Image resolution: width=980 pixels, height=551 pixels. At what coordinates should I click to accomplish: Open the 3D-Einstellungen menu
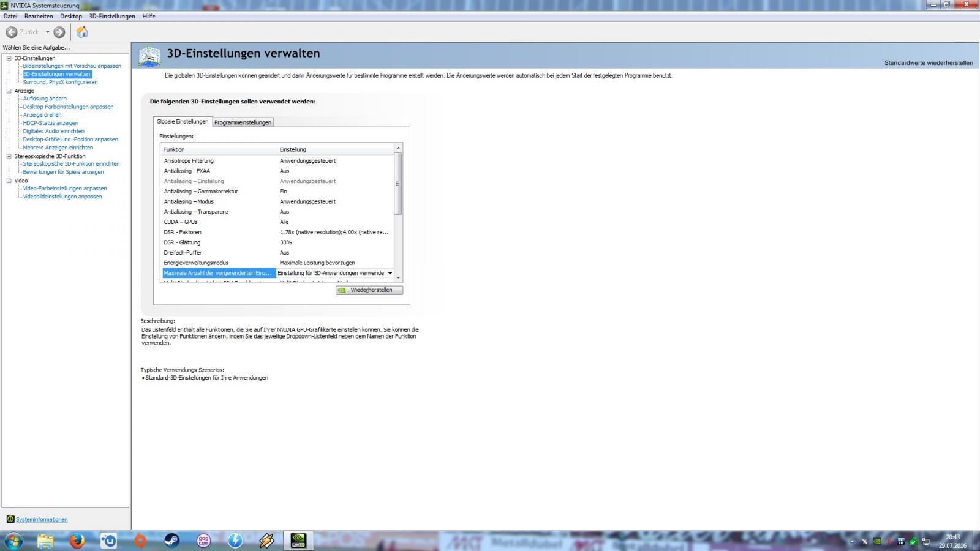[112, 17]
